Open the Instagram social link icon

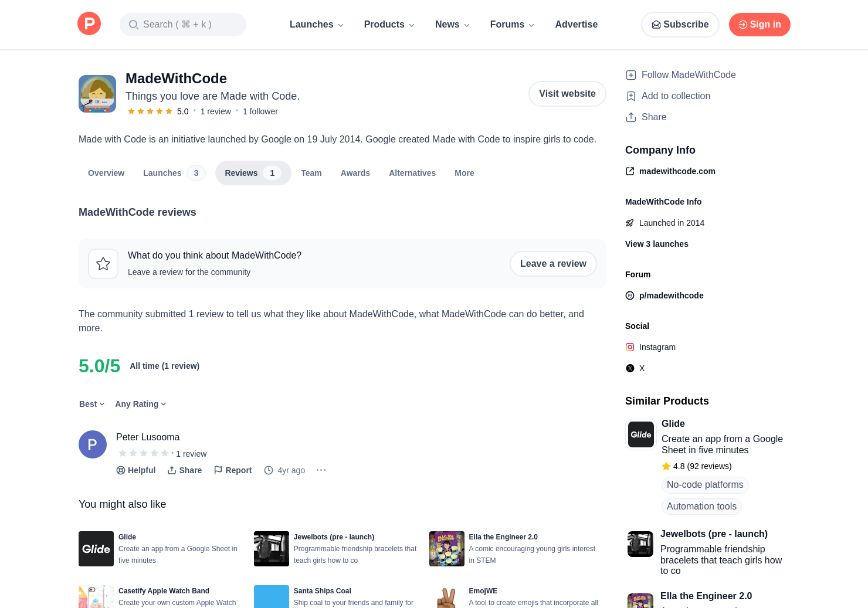click(x=630, y=347)
